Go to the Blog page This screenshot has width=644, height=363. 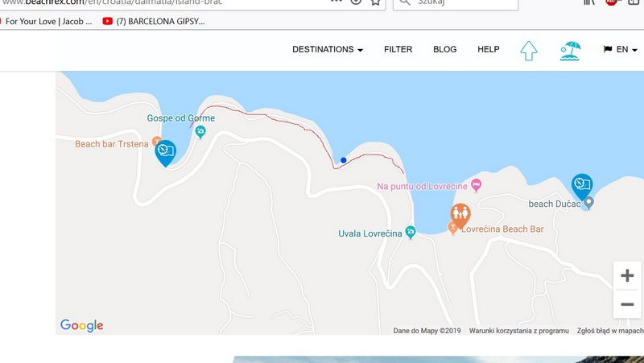click(444, 50)
